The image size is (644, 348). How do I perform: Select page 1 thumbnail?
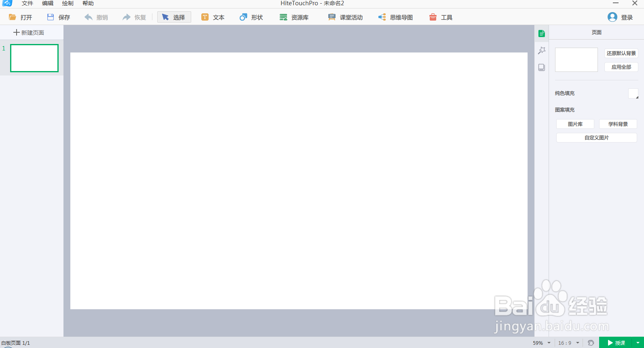(34, 58)
